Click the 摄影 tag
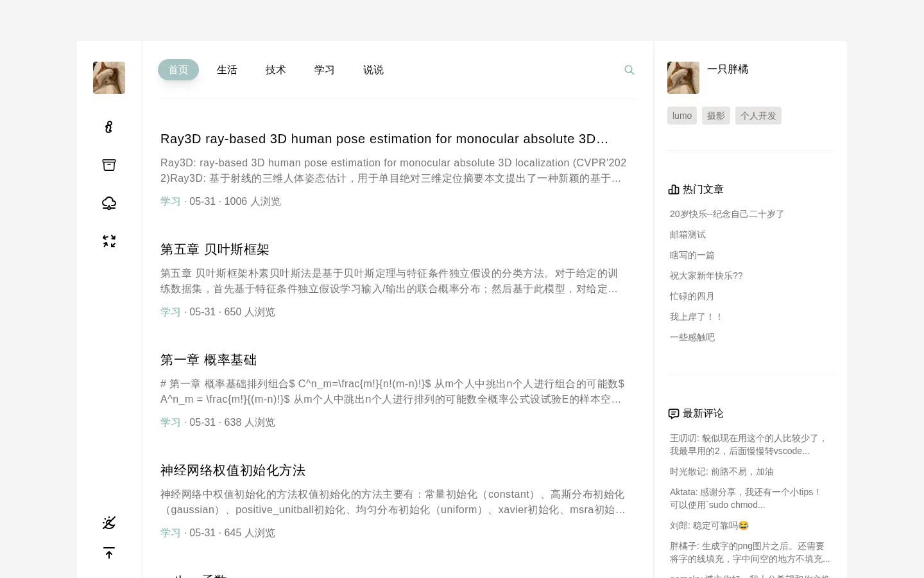The height and width of the screenshot is (578, 924). (716, 116)
